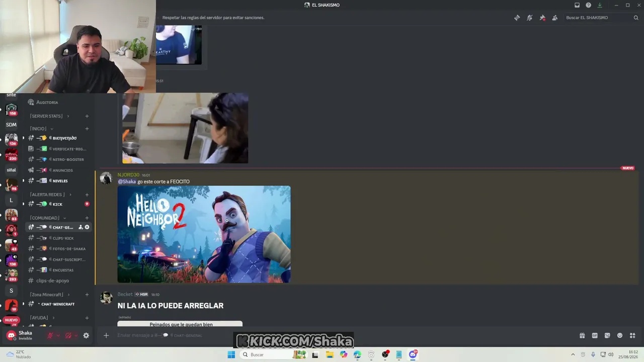Open the Threads icon in channel header

(517, 18)
